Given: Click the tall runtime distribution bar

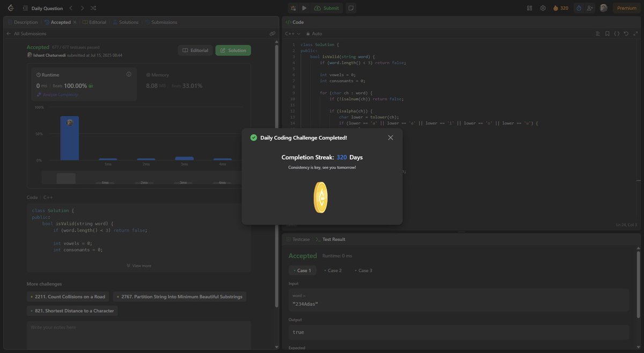Looking at the screenshot, I should (70, 138).
